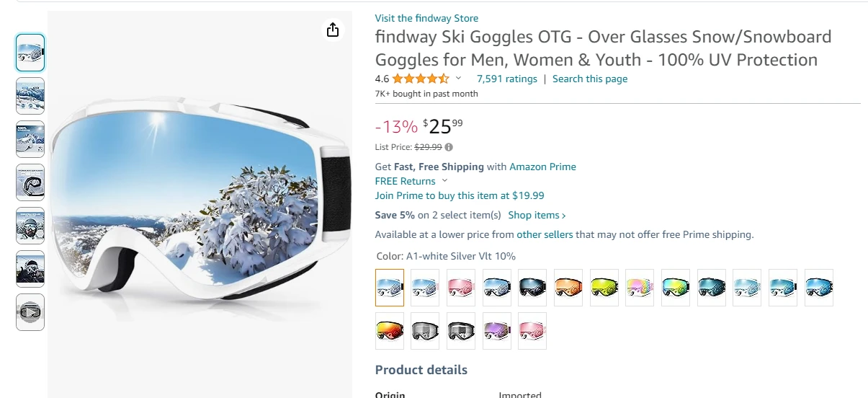Visit the findway Store link
The height and width of the screenshot is (398, 868).
pyautogui.click(x=426, y=18)
